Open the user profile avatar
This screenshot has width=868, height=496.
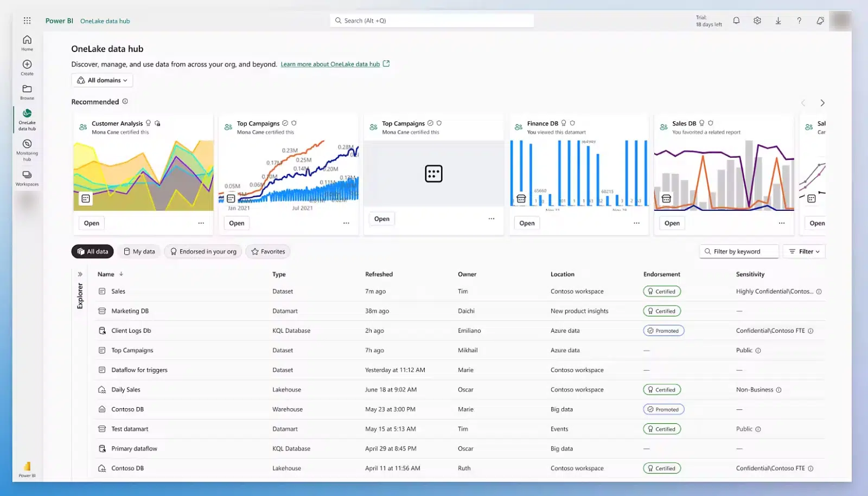click(x=840, y=21)
